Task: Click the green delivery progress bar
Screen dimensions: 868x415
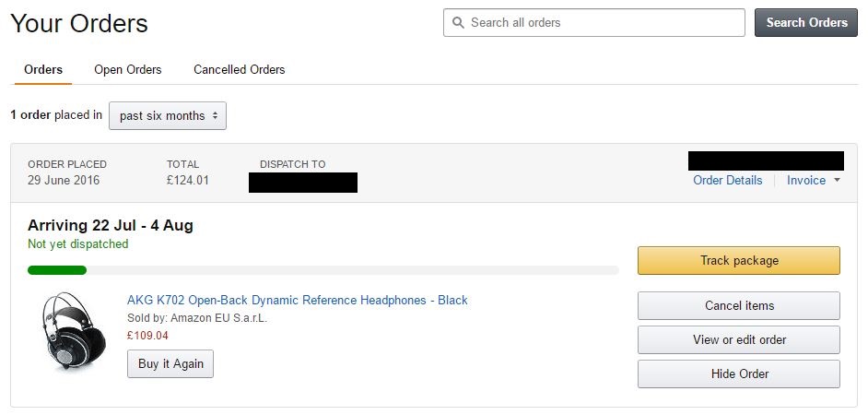Action: pos(57,270)
